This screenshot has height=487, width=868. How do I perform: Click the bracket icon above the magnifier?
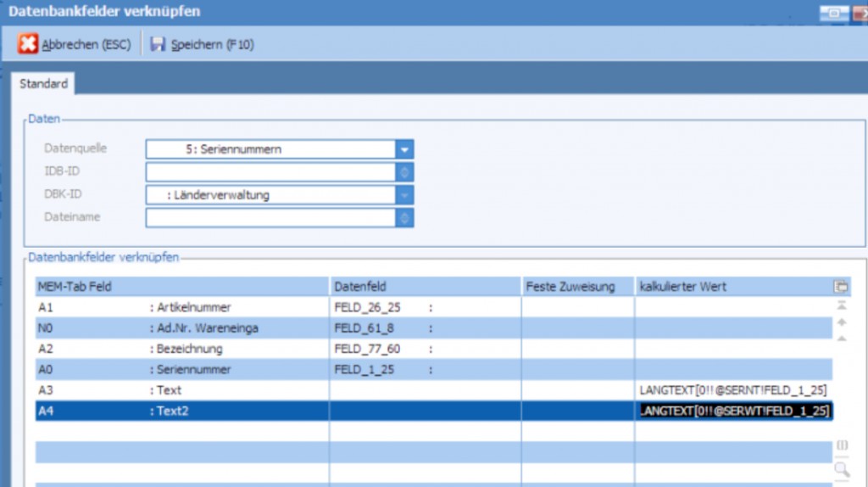842,445
